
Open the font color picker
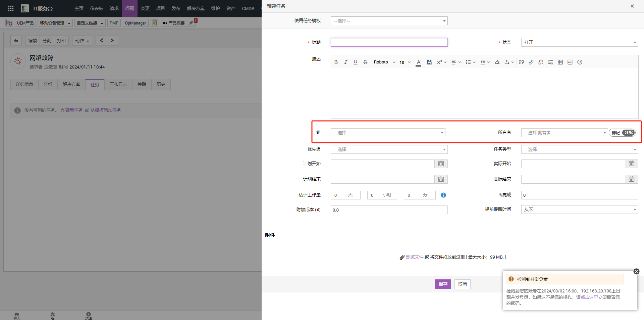tap(418, 62)
